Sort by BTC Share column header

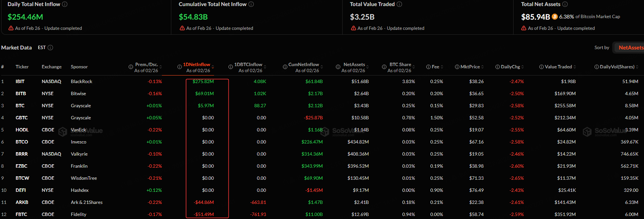pyautogui.click(x=400, y=65)
